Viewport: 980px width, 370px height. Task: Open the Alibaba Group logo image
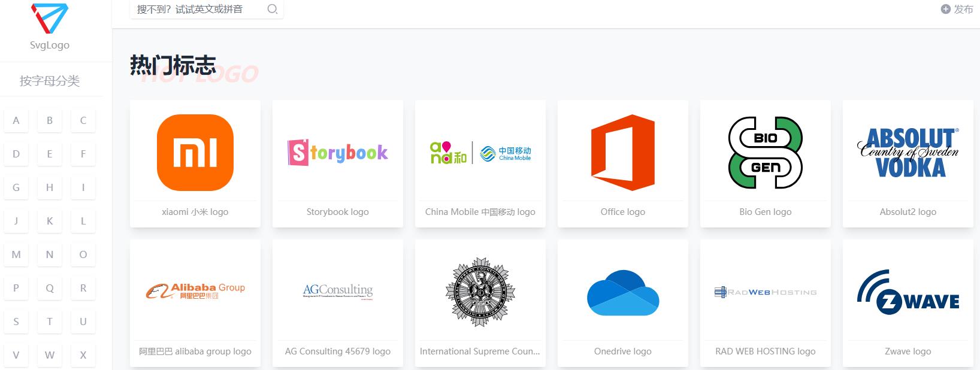point(195,292)
